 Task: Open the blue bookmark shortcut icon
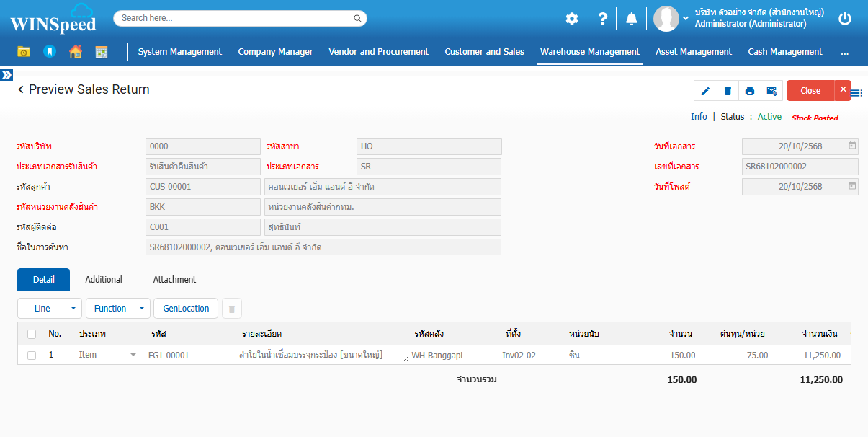pyautogui.click(x=49, y=52)
